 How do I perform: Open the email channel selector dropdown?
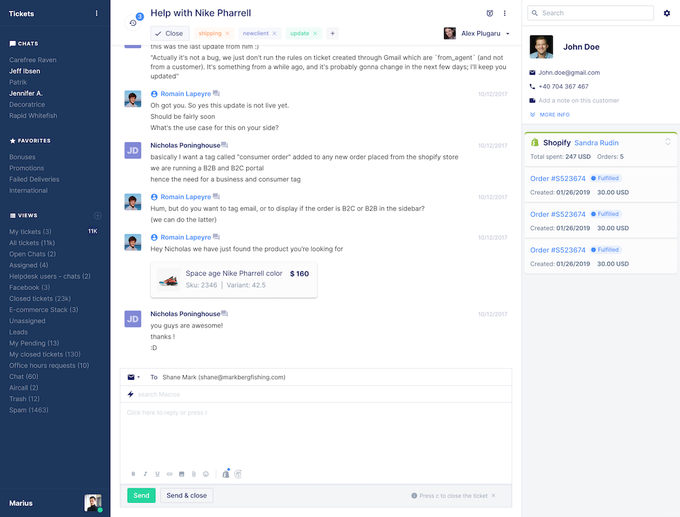pos(133,377)
